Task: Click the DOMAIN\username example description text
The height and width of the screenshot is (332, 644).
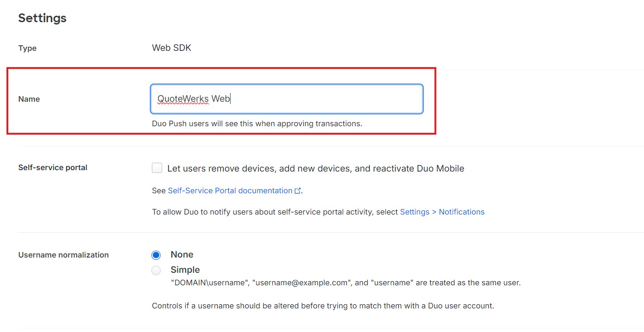Action: pos(345,283)
